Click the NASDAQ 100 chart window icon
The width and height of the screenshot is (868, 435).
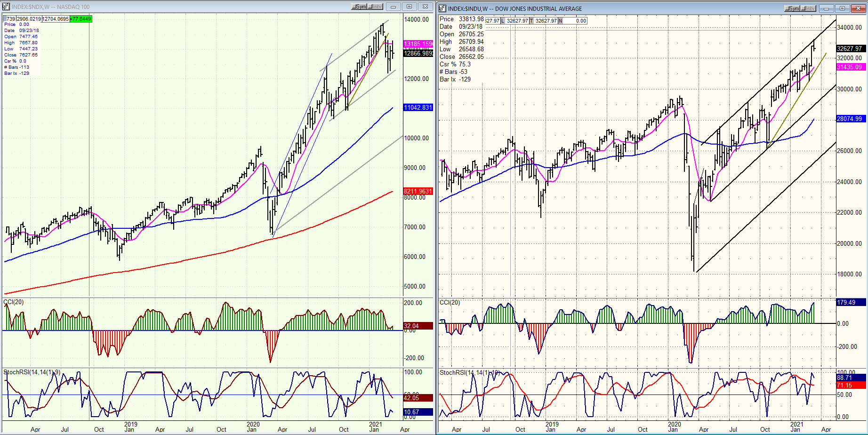6,7
